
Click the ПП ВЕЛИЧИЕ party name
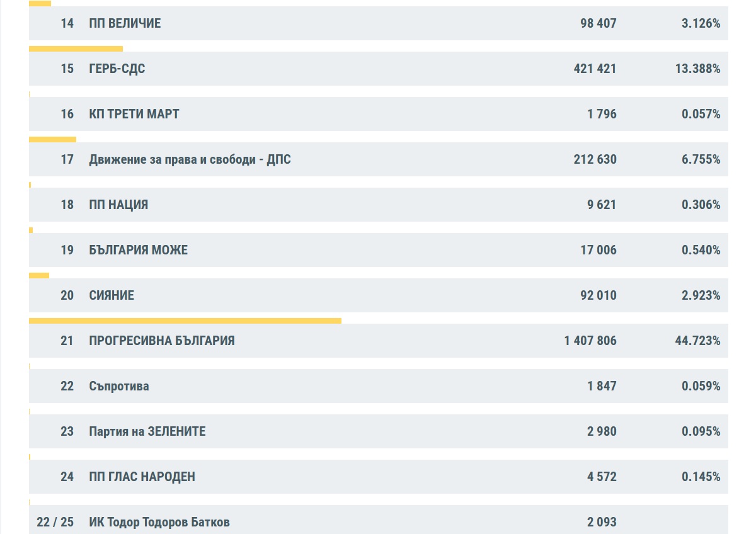pyautogui.click(x=125, y=23)
